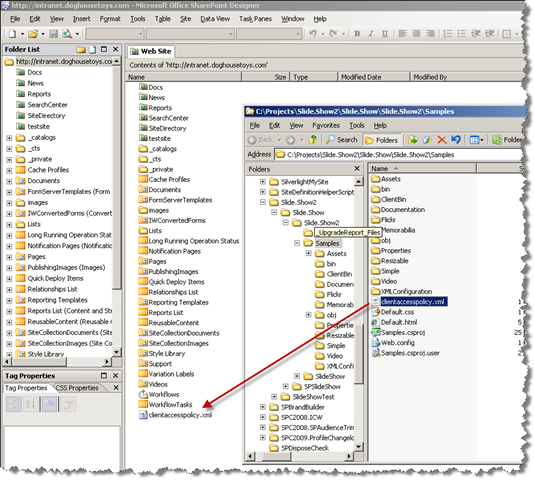
Task: Click Show Categorized List icon in Tag Properties
Action: (x=14, y=404)
